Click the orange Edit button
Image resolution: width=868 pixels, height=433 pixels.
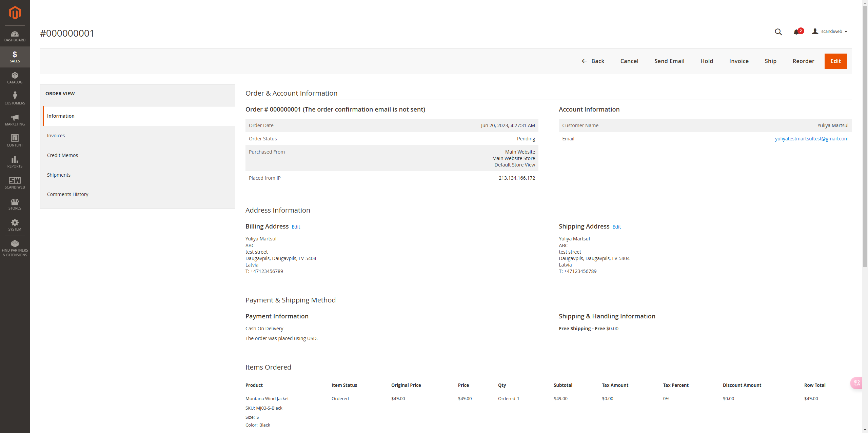(835, 61)
